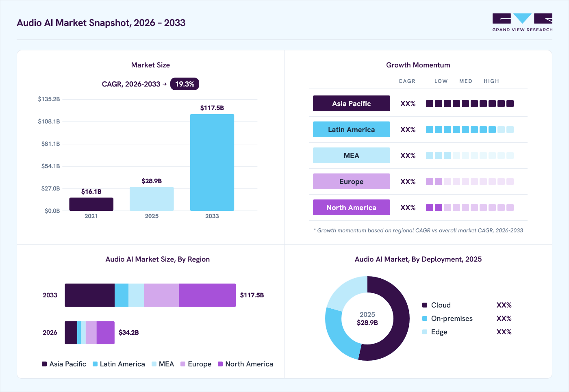Click North America segment of 2026 bar
The height and width of the screenshot is (392, 569).
coord(106,333)
